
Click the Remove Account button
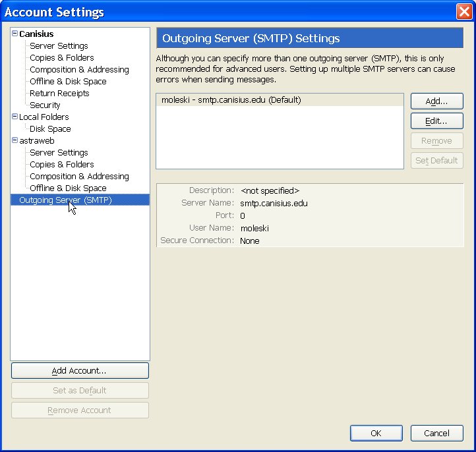80,410
